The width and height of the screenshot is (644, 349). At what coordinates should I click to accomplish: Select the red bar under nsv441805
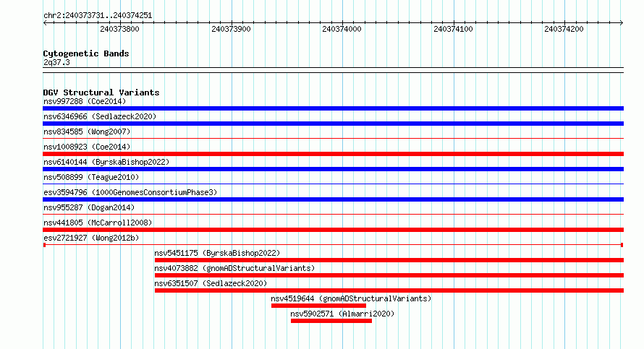(333, 230)
